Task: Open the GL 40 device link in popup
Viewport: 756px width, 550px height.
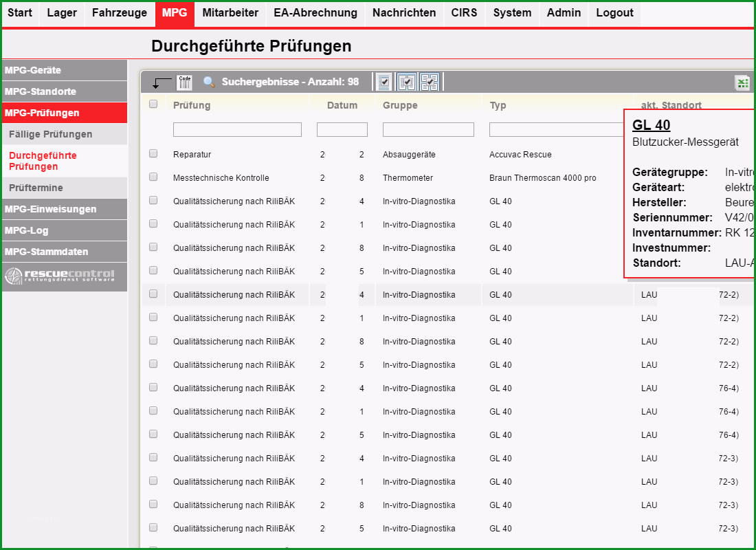Action: 651,125
